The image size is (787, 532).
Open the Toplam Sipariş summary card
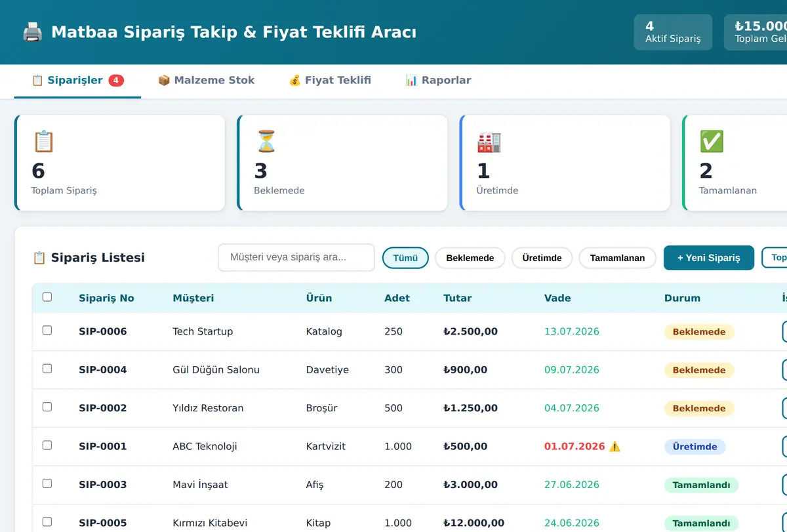pos(120,163)
